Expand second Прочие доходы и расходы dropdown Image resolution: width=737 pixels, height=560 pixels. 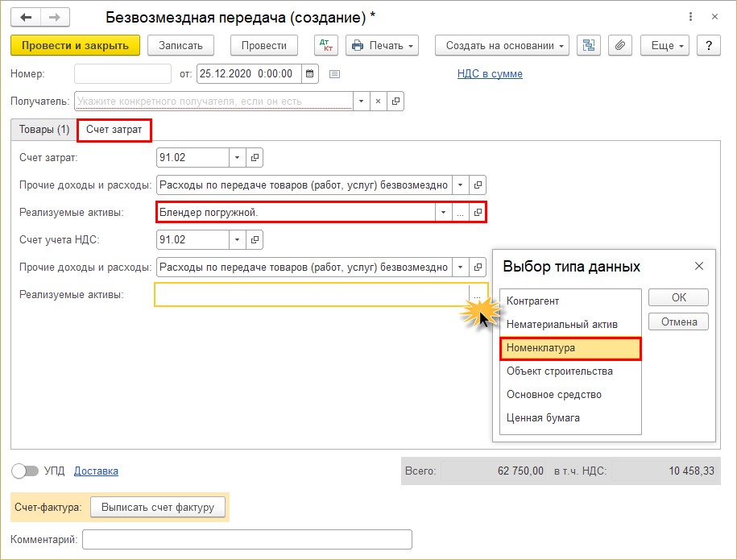click(x=460, y=267)
